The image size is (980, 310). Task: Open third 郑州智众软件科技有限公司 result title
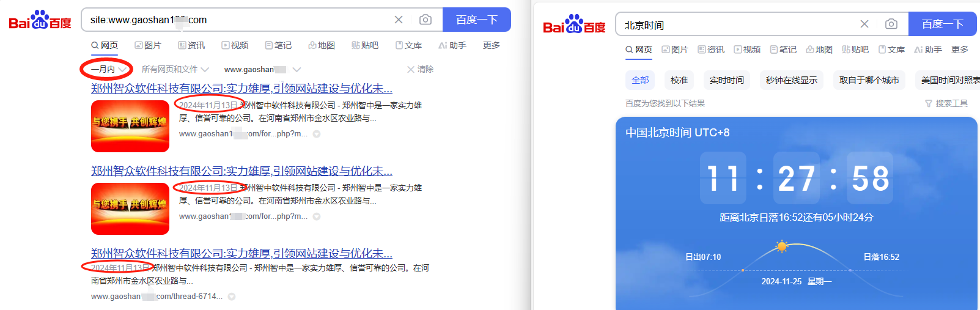pyautogui.click(x=241, y=253)
